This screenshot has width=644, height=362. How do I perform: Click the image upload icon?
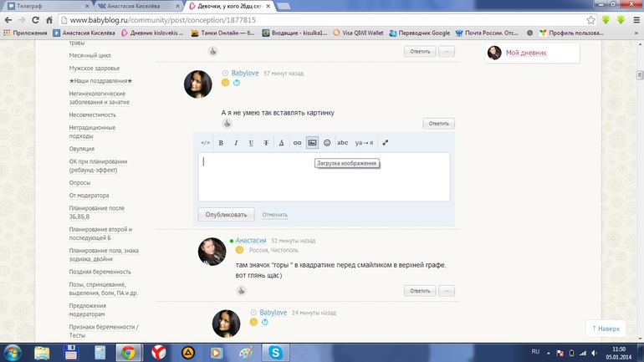[312, 143]
